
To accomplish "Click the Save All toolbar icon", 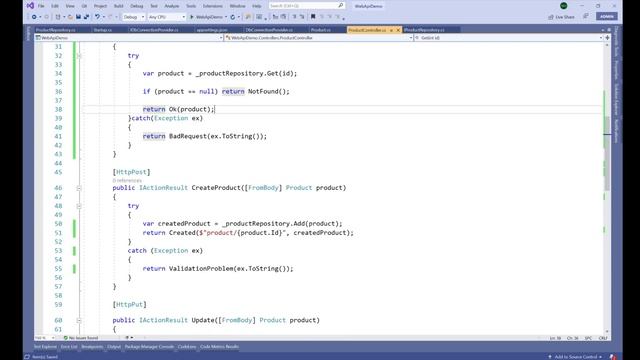I will tap(86, 17).
